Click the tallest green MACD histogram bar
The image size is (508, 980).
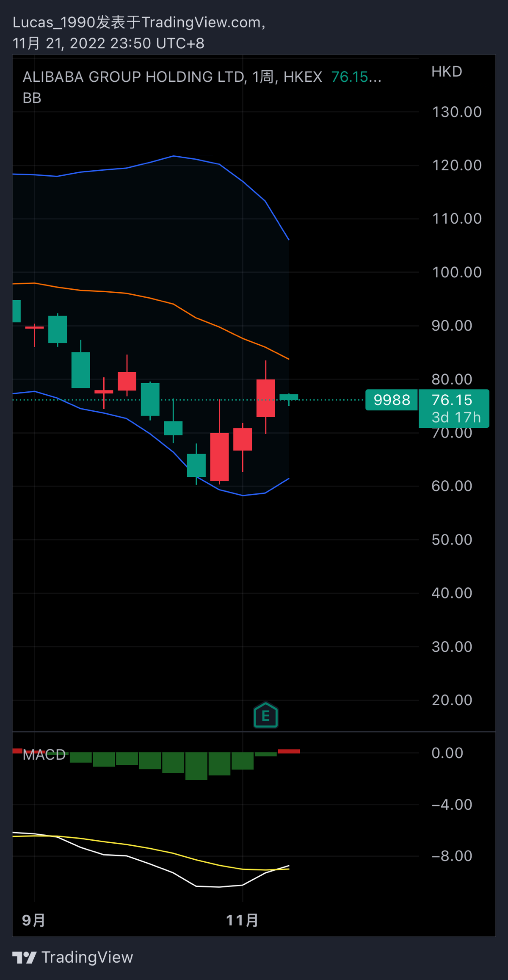196,766
